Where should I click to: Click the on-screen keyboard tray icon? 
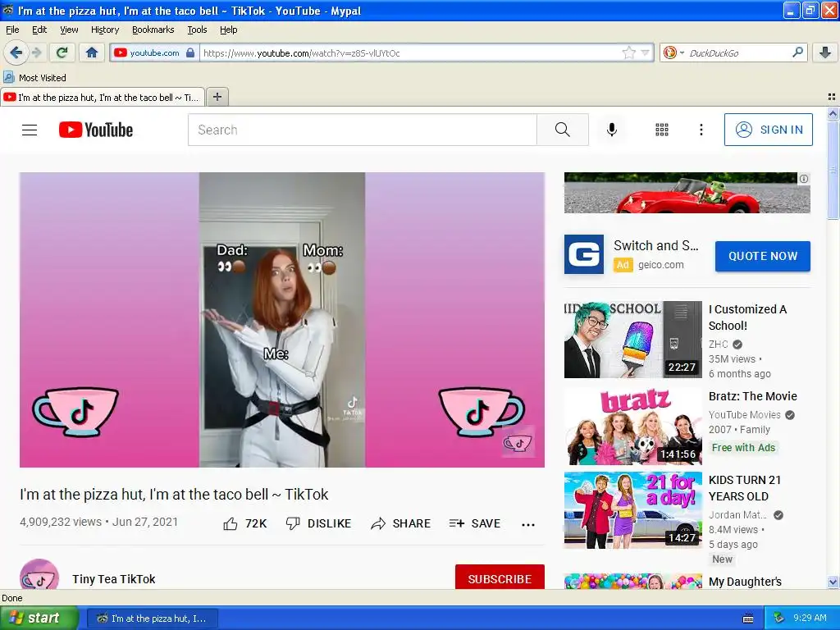coord(748,619)
